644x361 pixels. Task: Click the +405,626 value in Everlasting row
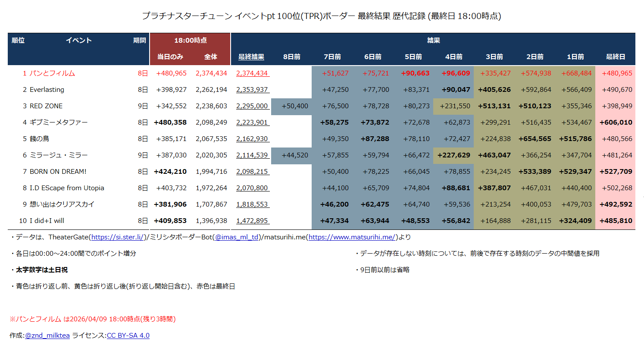494,90
